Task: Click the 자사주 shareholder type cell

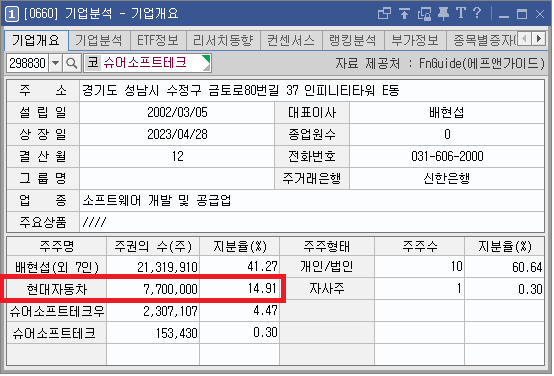Action: click(327, 289)
